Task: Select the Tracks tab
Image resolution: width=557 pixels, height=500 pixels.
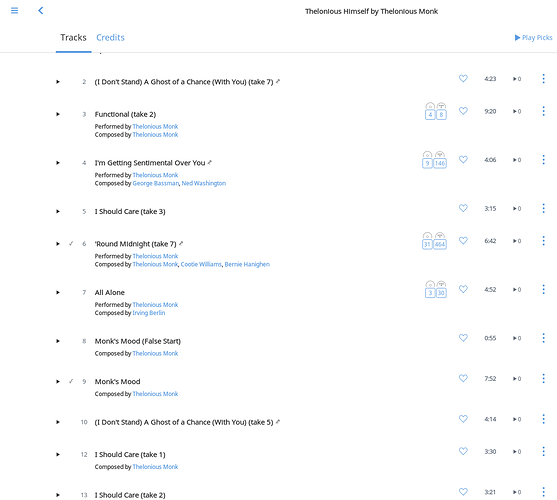Action: coord(73,38)
